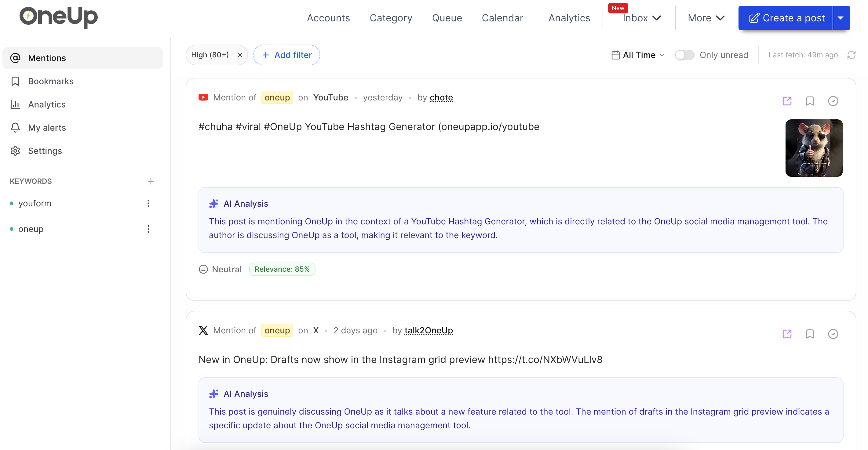Toggle the Only unread switch

[684, 55]
